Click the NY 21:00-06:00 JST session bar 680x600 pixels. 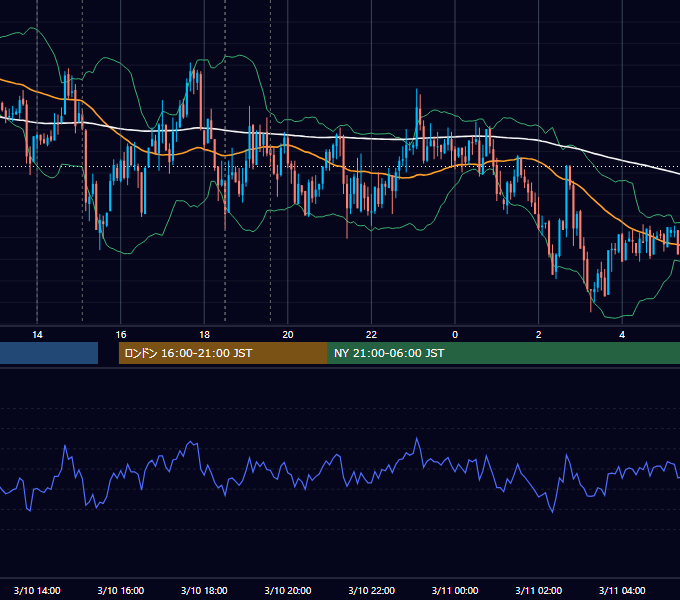pyautogui.click(x=503, y=353)
